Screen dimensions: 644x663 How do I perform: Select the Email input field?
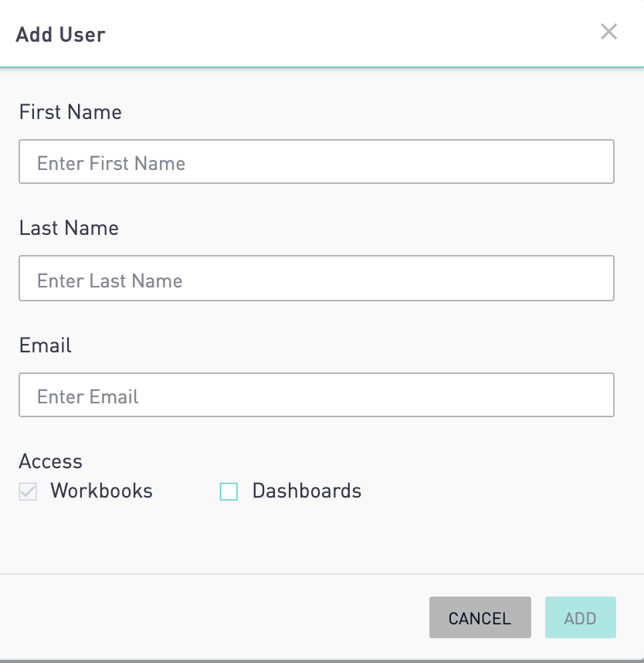pyautogui.click(x=317, y=395)
